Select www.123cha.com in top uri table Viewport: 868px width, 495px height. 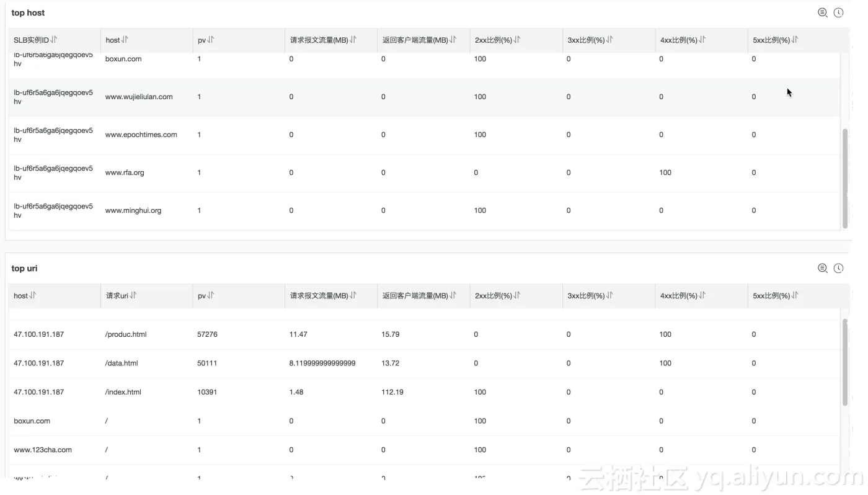tap(43, 450)
